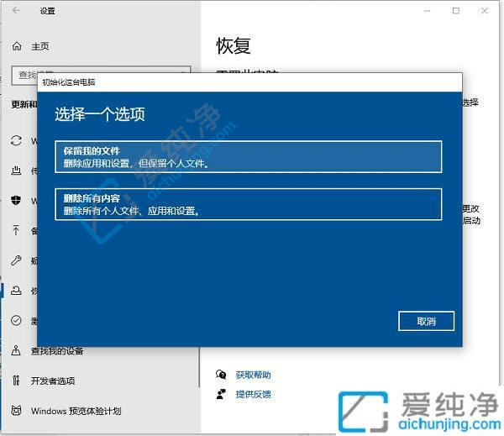Image resolution: width=504 pixels, height=436 pixels.
Task: Click the Windows Insider cat icon
Action: pyautogui.click(x=16, y=411)
